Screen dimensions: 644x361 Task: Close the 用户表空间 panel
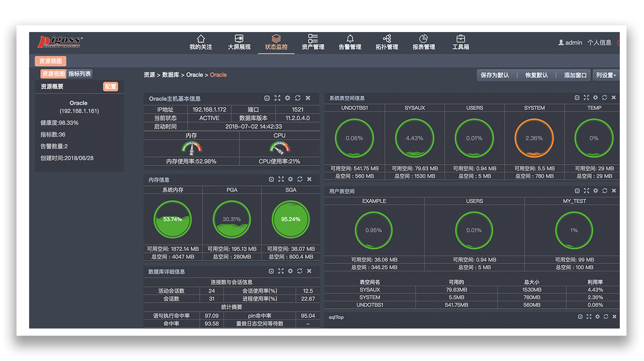(x=614, y=191)
